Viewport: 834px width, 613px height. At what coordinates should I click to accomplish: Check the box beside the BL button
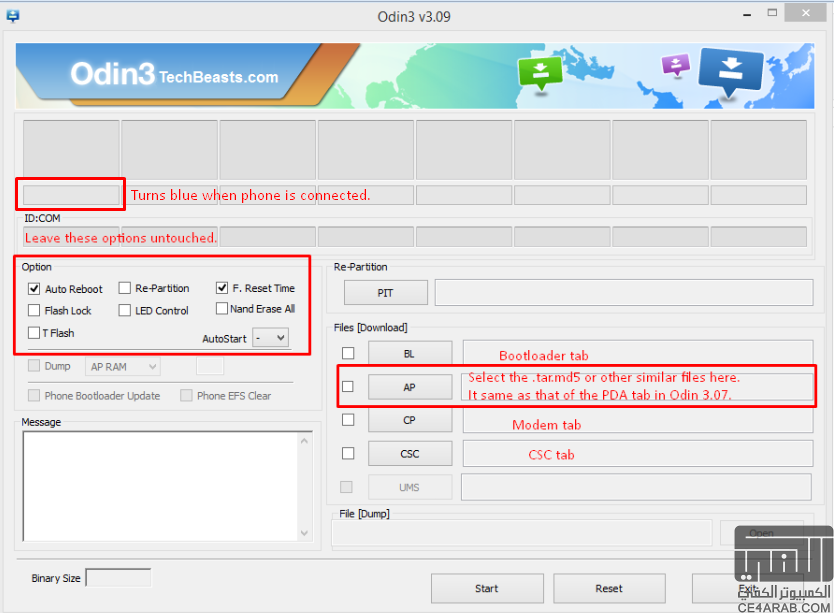point(348,353)
